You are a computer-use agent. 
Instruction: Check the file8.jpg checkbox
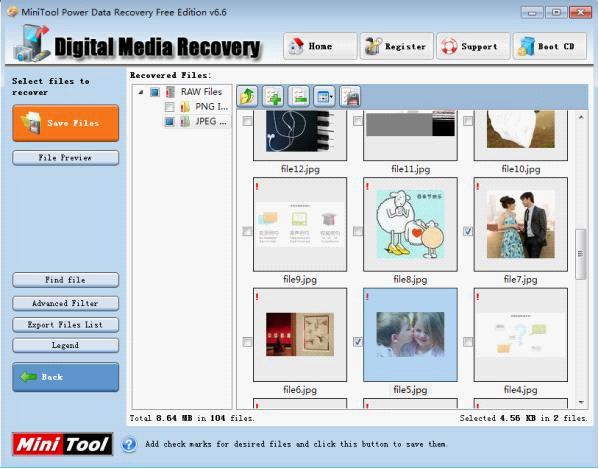click(358, 231)
